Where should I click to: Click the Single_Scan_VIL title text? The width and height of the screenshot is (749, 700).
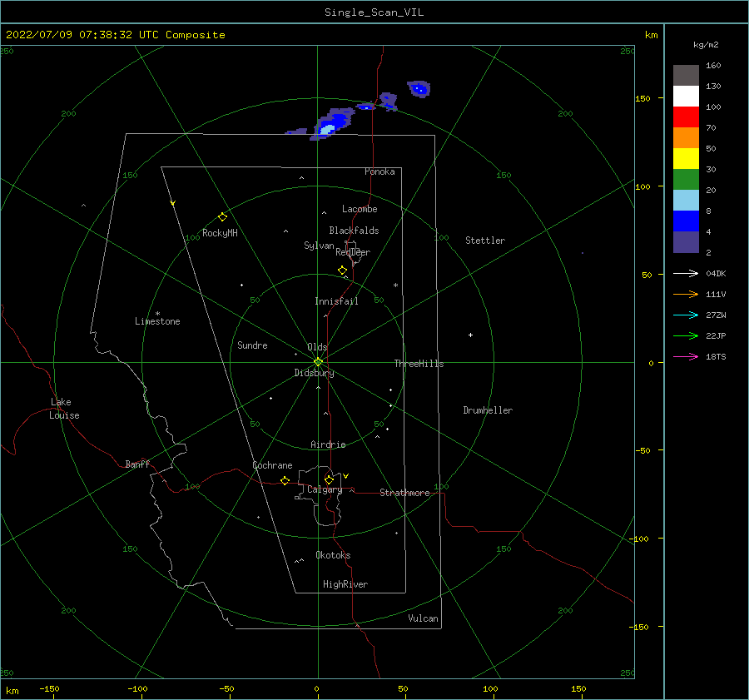[374, 12]
